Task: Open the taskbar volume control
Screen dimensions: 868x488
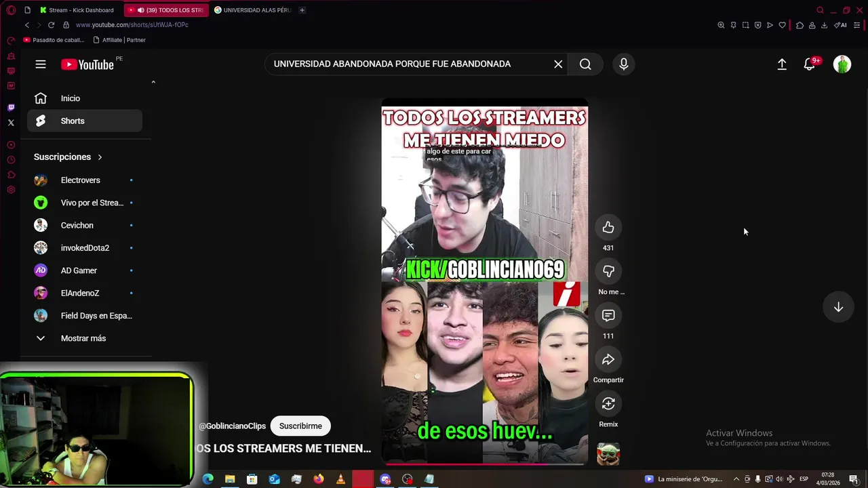Action: pos(779,479)
